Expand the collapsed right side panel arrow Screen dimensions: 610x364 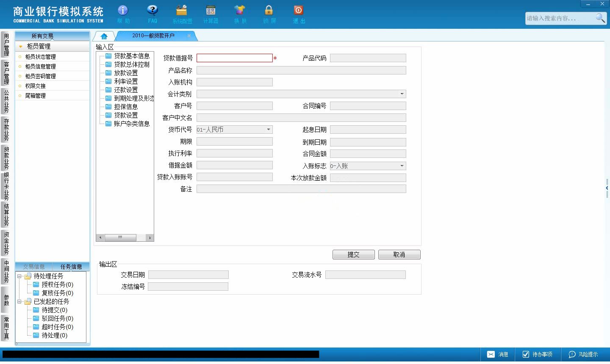click(607, 188)
